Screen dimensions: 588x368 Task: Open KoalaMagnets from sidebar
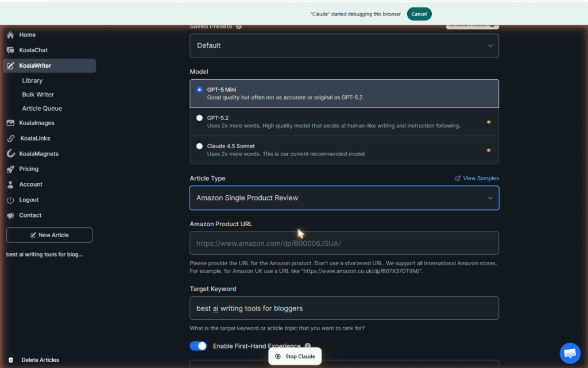(39, 154)
